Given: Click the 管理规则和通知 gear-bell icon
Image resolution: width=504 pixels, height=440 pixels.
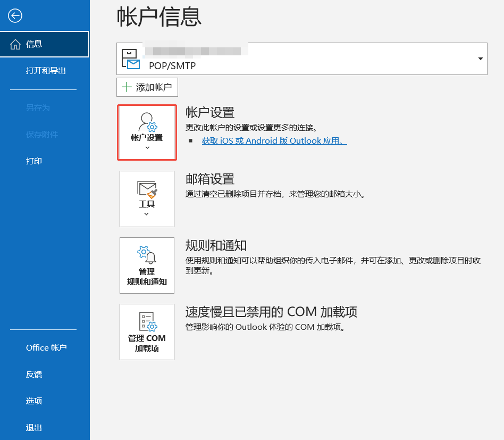Looking at the screenshot, I should (x=147, y=255).
